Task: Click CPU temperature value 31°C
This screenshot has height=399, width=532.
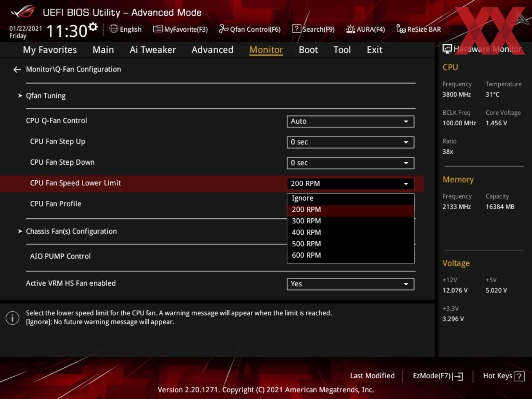Action: [x=492, y=94]
